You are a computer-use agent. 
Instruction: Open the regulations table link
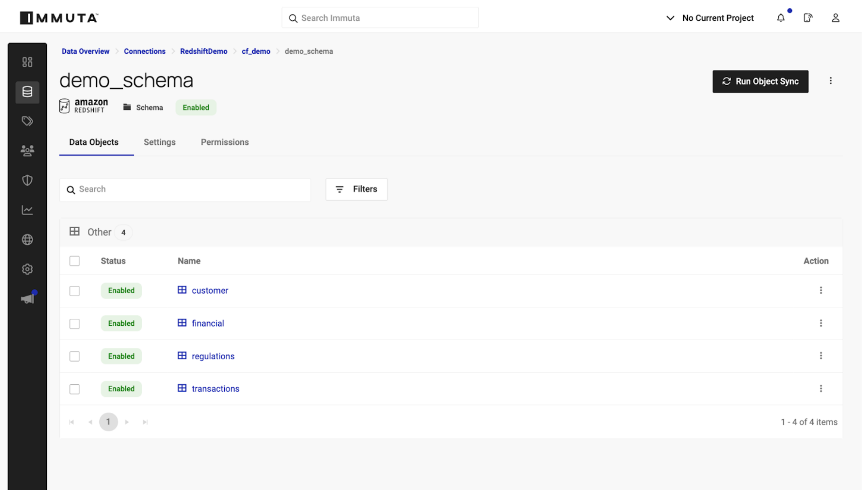pyautogui.click(x=213, y=356)
